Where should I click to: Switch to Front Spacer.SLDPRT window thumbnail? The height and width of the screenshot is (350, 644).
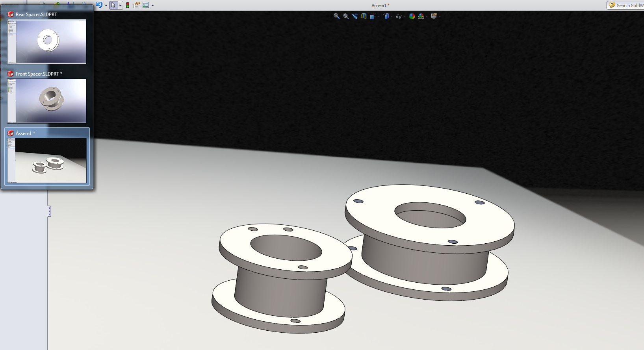coord(47,101)
